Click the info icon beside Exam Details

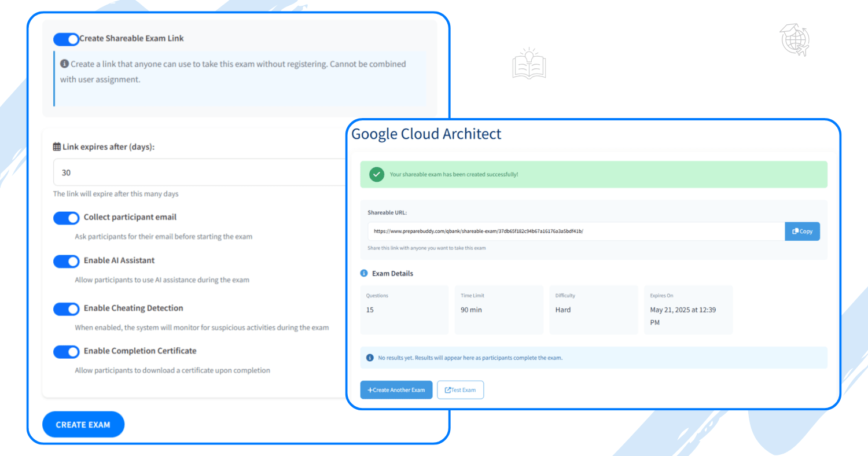(364, 273)
